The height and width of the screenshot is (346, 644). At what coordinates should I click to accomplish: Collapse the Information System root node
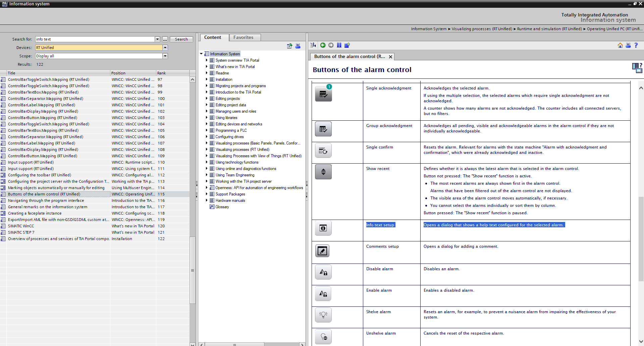coord(201,54)
